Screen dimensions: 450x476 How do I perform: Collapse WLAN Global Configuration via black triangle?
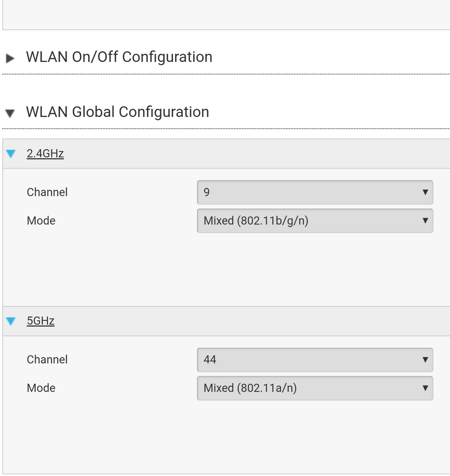tap(10, 114)
